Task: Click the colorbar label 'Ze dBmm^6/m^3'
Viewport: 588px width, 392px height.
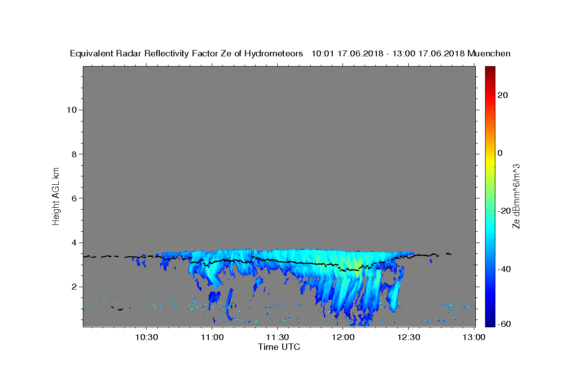Action: [515, 196]
